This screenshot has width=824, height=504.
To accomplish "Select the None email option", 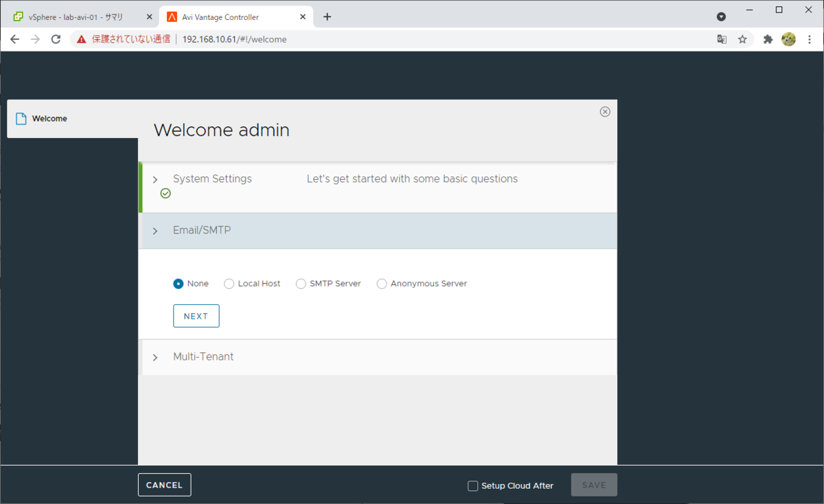I will [x=179, y=284].
